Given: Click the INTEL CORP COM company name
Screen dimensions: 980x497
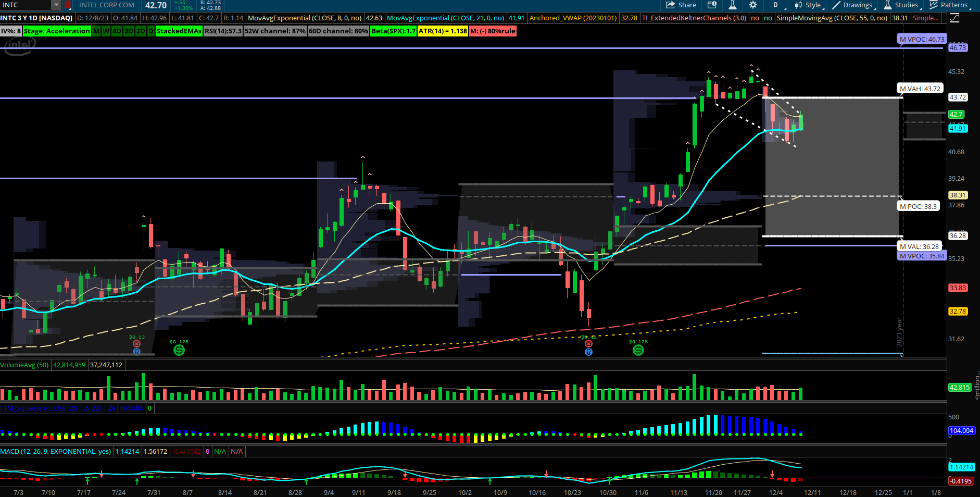Looking at the screenshot, I should point(107,5).
